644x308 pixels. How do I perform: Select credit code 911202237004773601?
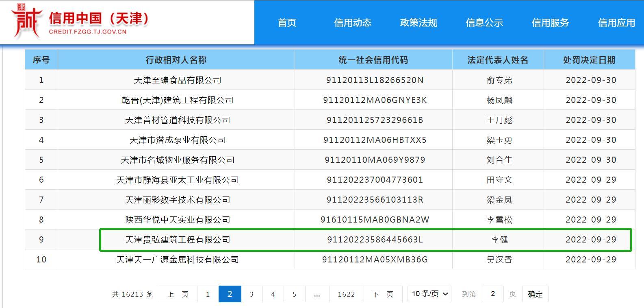[375, 180]
